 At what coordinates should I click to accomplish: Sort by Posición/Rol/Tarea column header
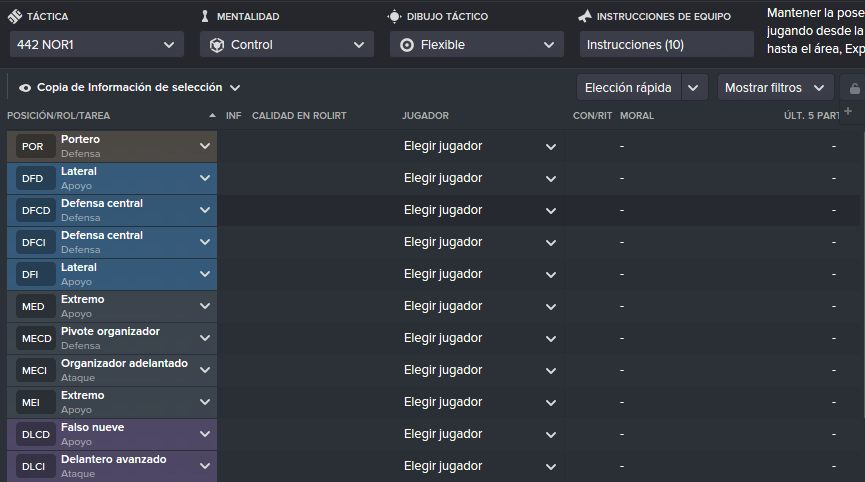click(x=58, y=116)
